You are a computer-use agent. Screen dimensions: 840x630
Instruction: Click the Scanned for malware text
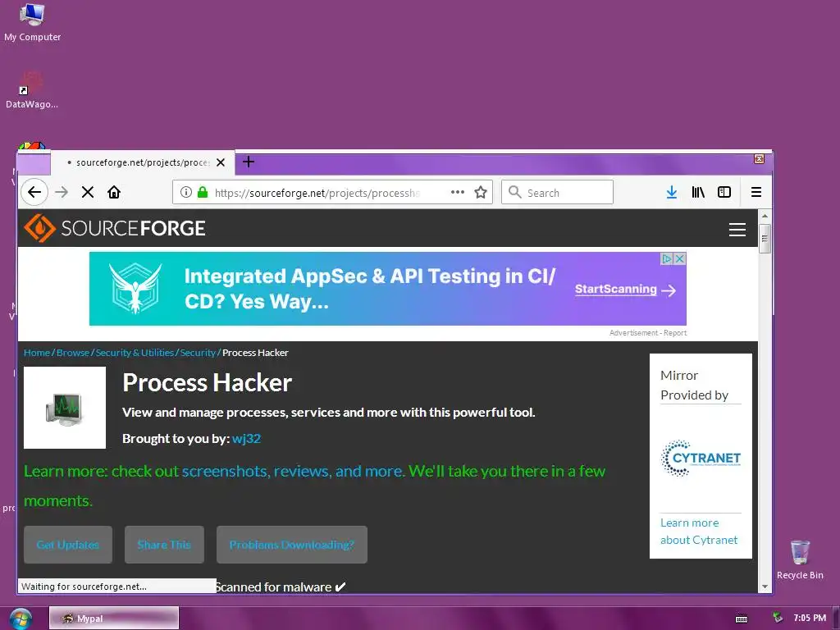click(x=281, y=587)
